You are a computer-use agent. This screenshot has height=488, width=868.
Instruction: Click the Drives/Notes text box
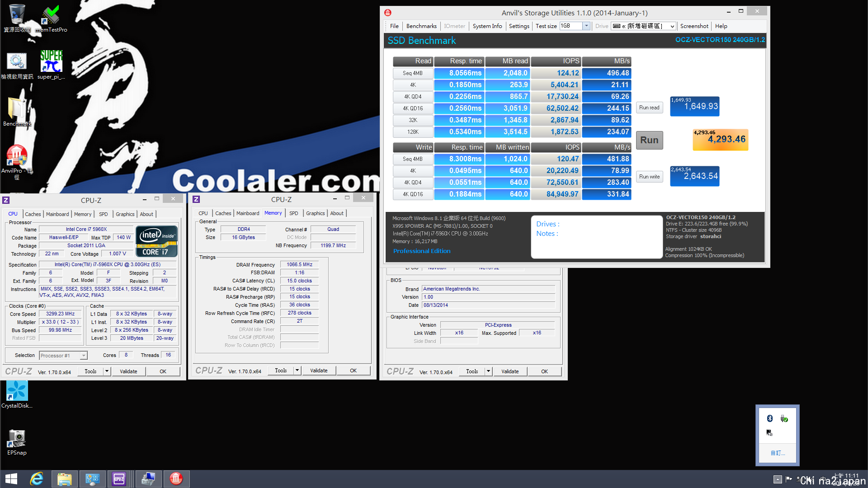597,237
